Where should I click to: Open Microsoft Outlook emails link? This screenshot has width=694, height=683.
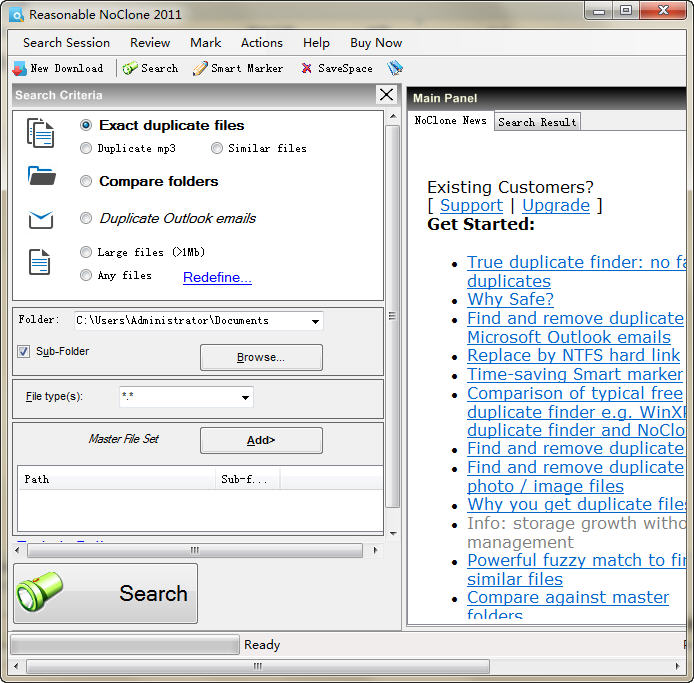[569, 337]
